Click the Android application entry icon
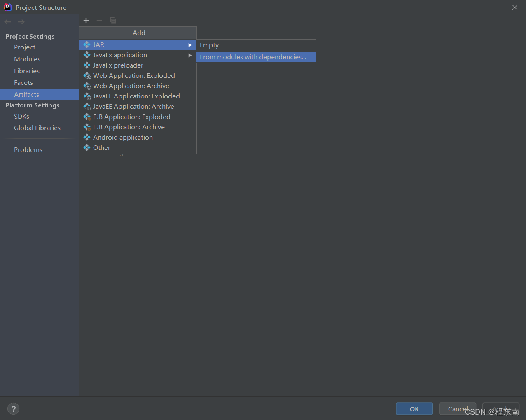The image size is (526, 420). (87, 137)
